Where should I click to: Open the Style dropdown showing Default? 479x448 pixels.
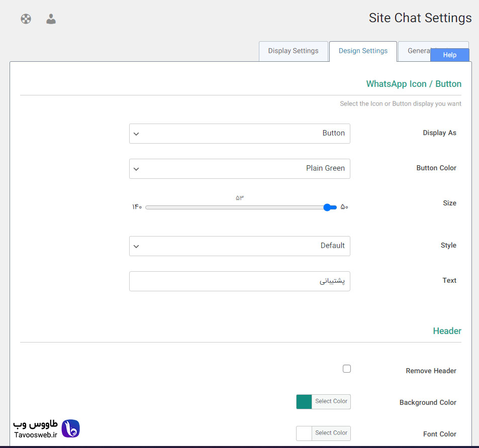239,246
